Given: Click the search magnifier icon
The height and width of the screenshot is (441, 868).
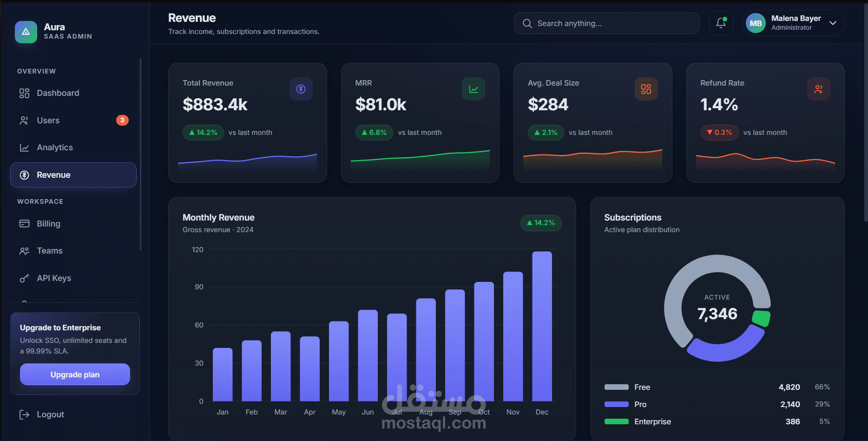Looking at the screenshot, I should [527, 23].
